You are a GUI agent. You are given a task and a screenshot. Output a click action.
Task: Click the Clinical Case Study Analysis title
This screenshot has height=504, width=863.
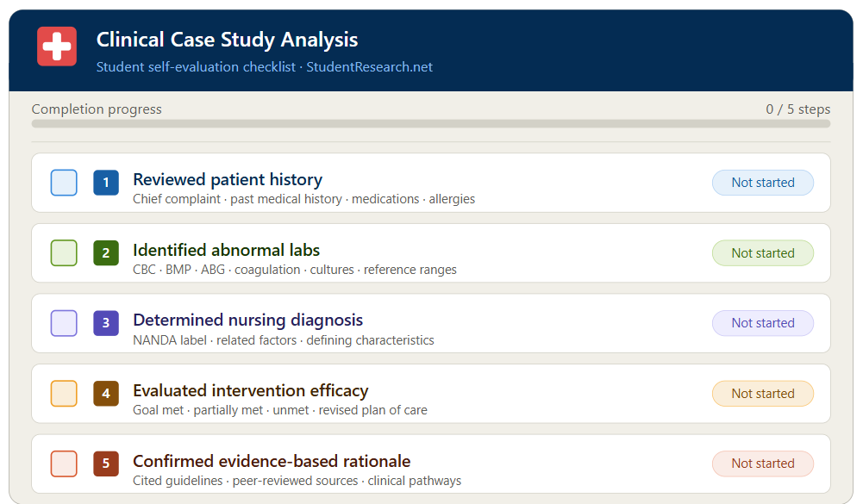[x=226, y=40]
